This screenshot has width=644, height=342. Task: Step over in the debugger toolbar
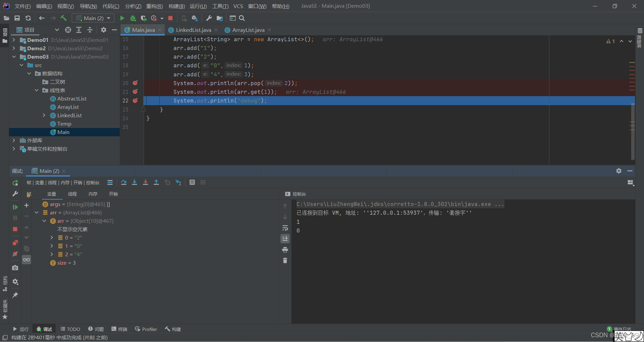point(124,182)
